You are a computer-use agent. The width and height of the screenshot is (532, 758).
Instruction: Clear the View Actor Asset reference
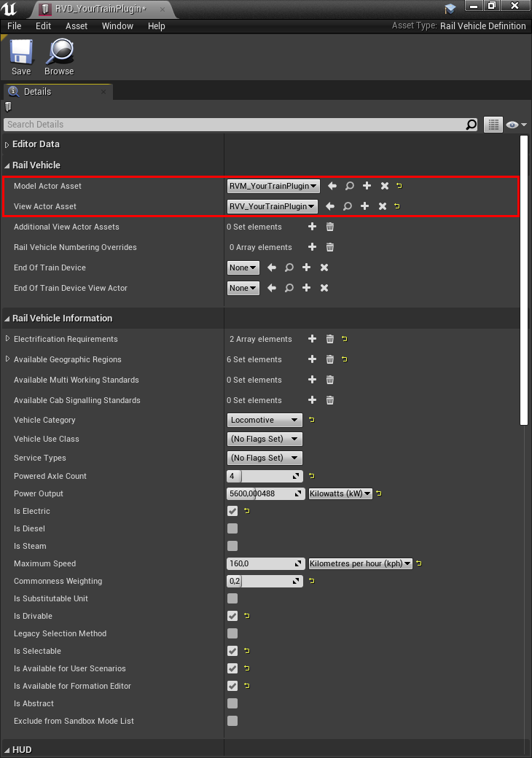pyautogui.click(x=382, y=206)
